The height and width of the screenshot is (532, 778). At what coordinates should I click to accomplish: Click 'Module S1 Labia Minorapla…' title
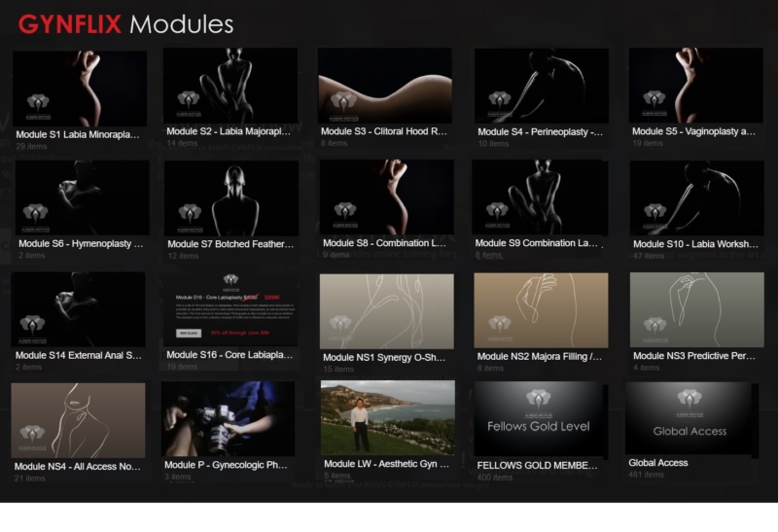pos(78,134)
